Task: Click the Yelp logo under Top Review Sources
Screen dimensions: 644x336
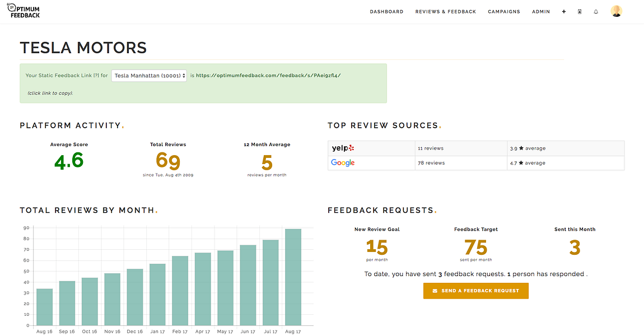Action: coord(343,148)
